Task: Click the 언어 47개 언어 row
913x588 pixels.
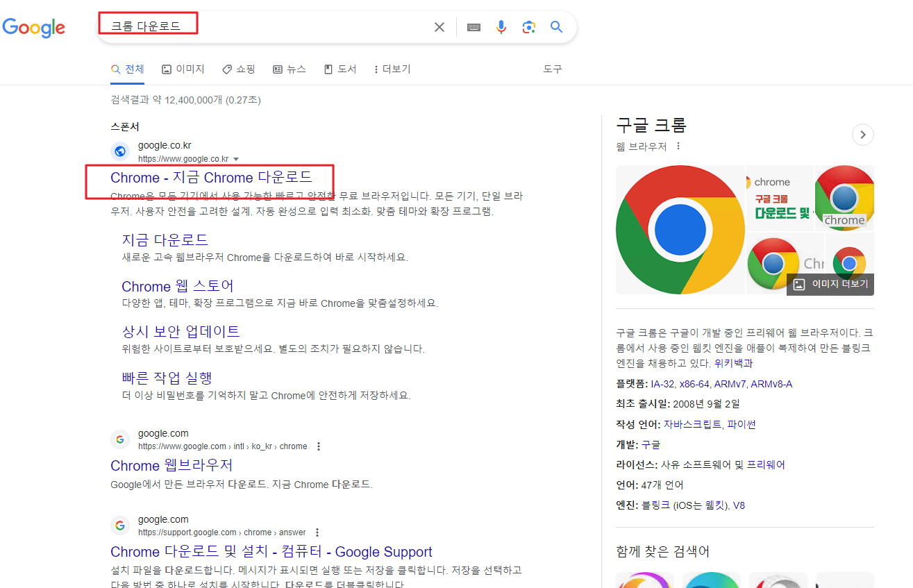Action: [x=650, y=485]
